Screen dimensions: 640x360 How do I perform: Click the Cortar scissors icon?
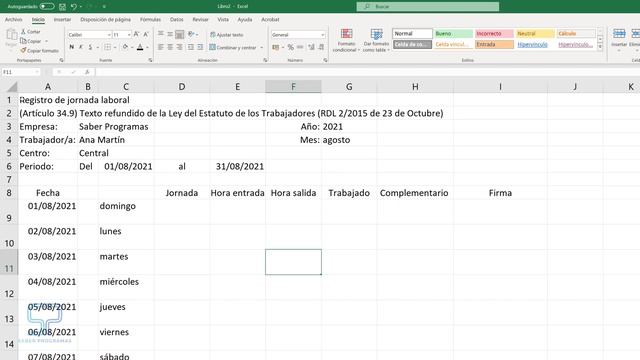click(23, 31)
